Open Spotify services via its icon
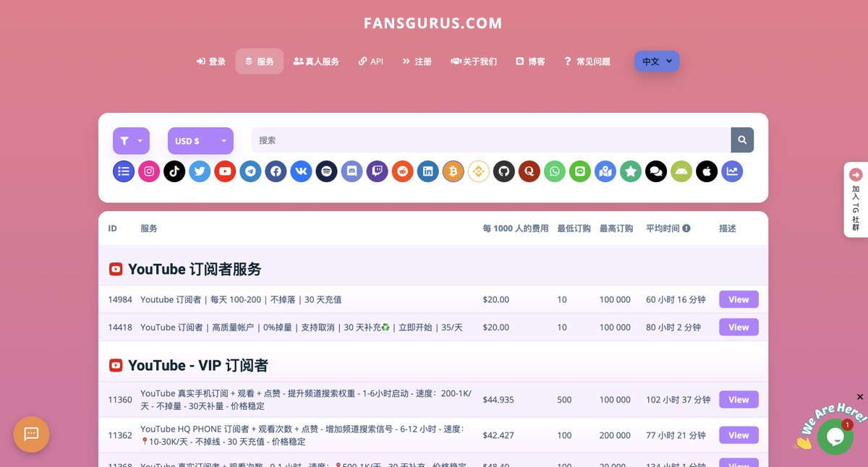The image size is (868, 467). tap(326, 171)
